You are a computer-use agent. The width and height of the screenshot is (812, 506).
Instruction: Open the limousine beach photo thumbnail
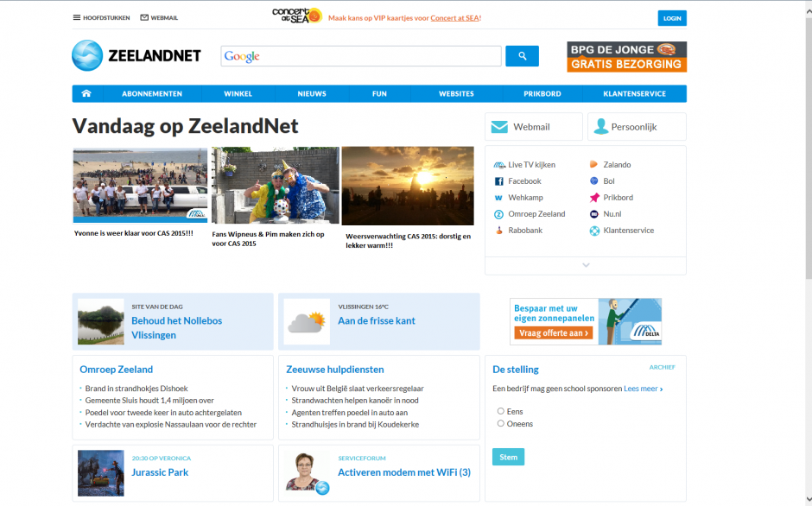140,185
